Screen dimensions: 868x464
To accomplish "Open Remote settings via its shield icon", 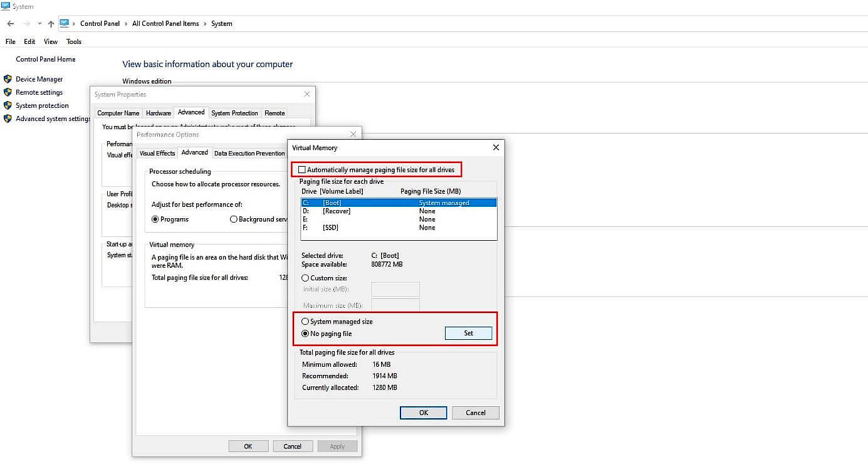I will 7,92.
